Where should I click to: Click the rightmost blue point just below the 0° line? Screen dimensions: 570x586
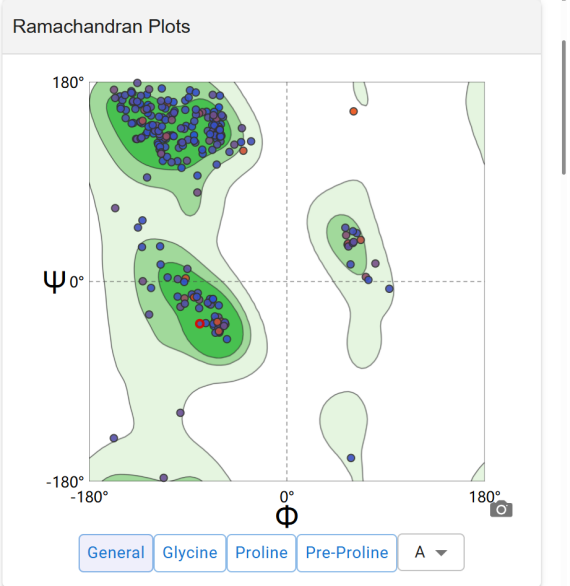389,289
